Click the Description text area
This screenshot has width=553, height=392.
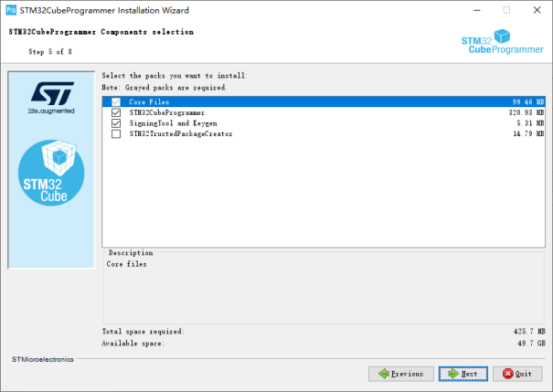pyautogui.click(x=324, y=289)
